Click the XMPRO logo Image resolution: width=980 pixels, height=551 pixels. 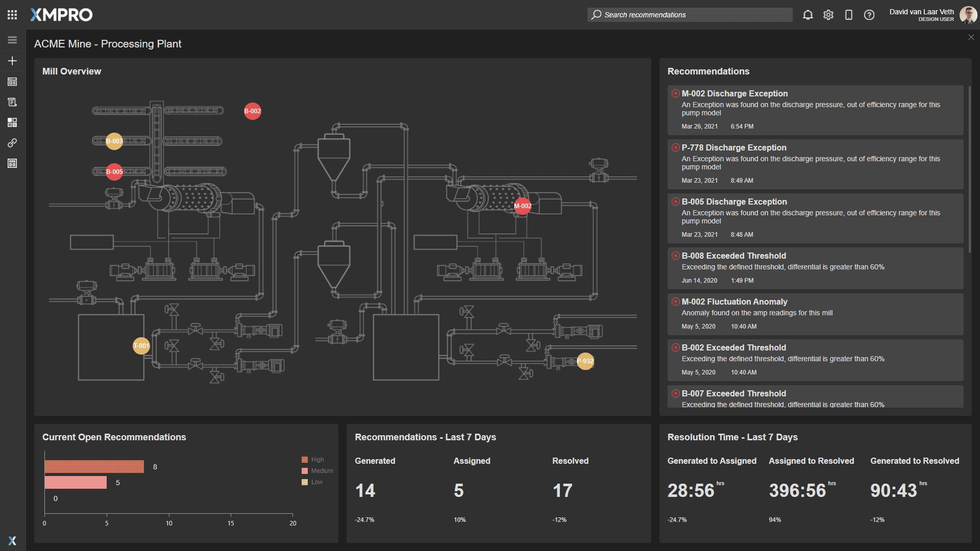click(x=61, y=14)
